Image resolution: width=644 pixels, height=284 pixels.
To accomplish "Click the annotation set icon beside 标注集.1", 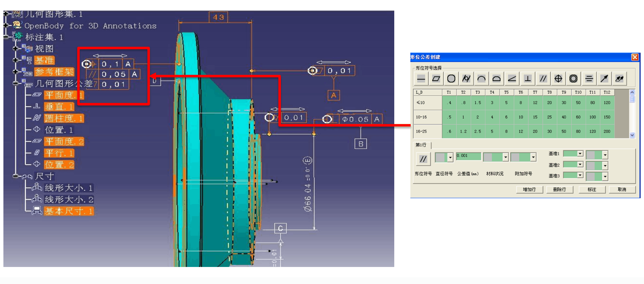I will click(17, 37).
